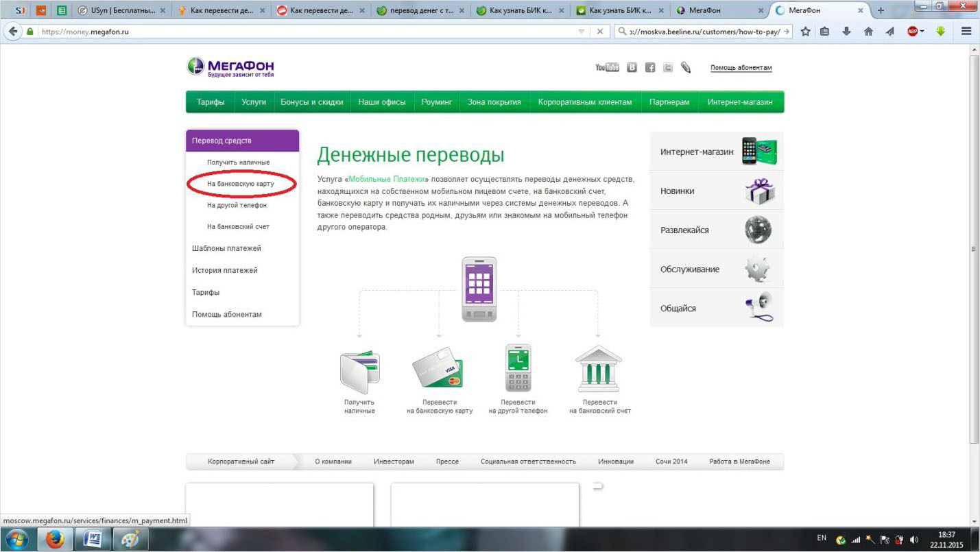
Task: Click the 'Общайся' megaphone banner
Action: (x=717, y=308)
